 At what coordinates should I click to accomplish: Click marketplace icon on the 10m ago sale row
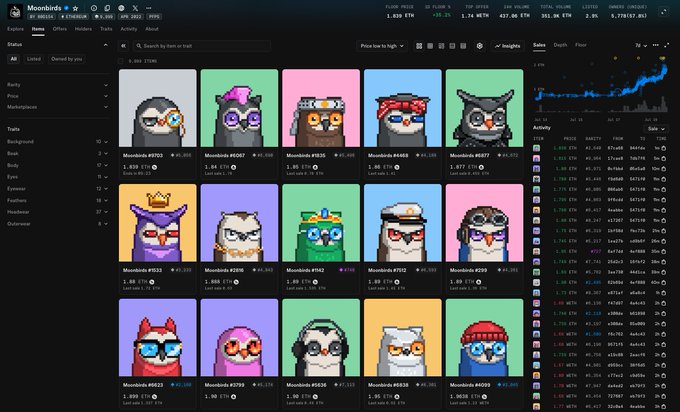click(x=664, y=169)
